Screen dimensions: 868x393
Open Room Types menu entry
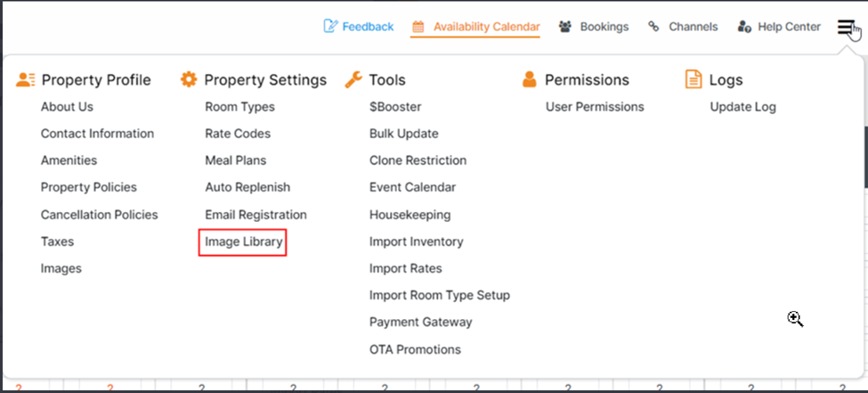239,107
